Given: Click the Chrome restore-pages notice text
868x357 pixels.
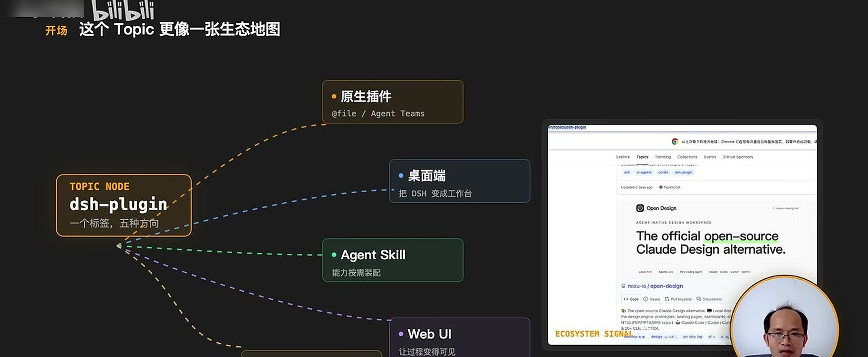Looking at the screenshot, I should pyautogui.click(x=749, y=141).
